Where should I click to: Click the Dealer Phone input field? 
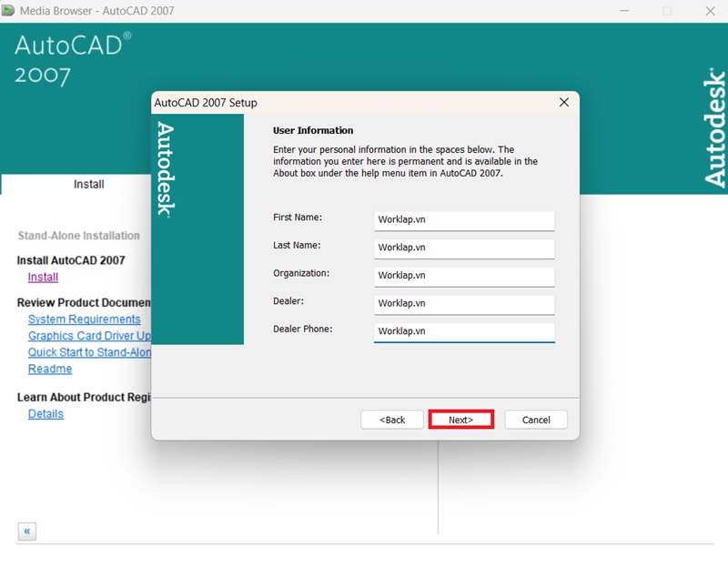coord(464,331)
